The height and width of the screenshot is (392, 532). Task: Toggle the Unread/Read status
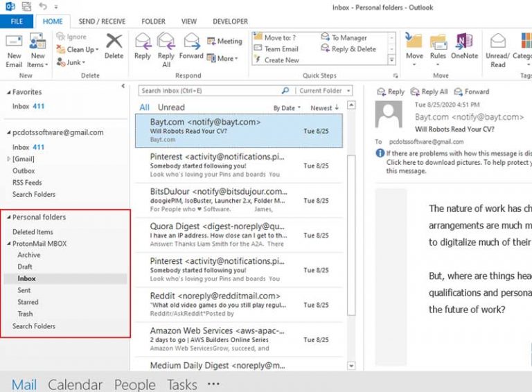498,50
